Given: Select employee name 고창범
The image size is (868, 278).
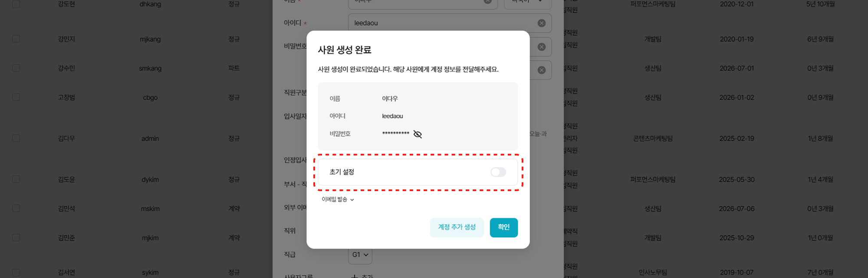Looking at the screenshot, I should (x=66, y=97).
